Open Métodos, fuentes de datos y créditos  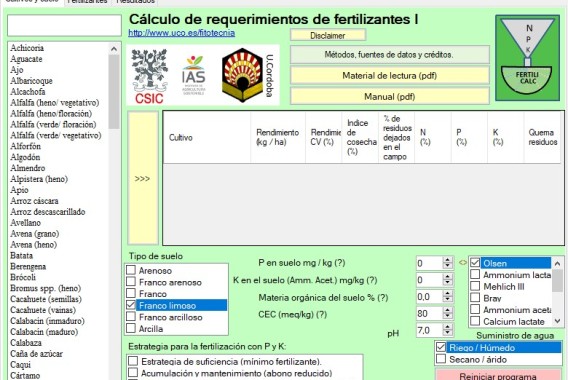(x=389, y=55)
